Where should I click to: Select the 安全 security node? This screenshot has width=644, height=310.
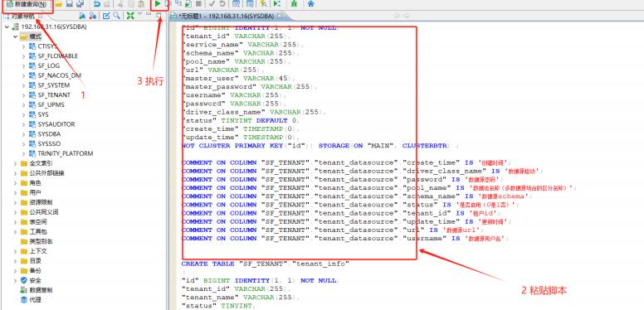pyautogui.click(x=35, y=280)
